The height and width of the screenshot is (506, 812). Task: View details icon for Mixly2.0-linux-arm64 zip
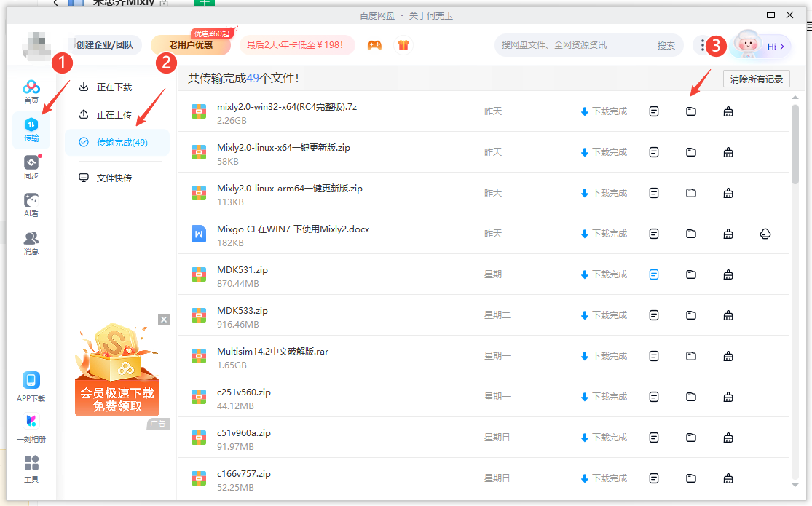[x=654, y=193]
